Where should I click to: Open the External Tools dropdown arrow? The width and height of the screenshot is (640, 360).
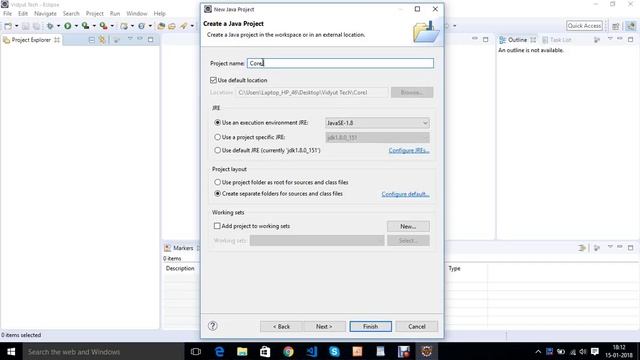tap(112, 26)
